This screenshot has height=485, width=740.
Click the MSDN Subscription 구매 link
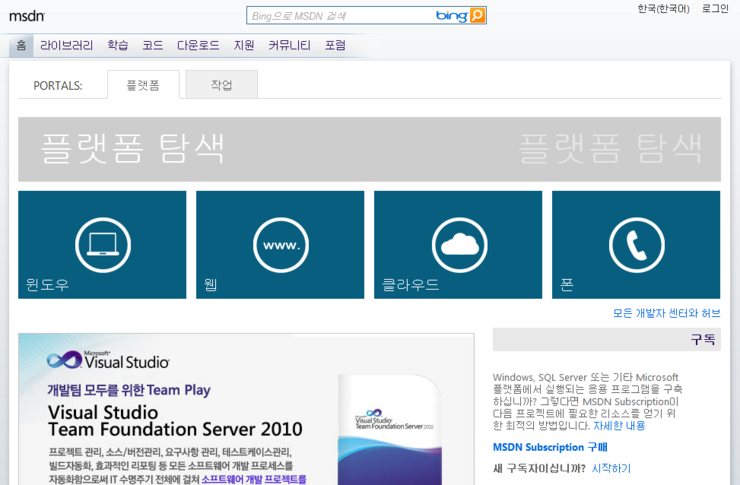coord(549,447)
